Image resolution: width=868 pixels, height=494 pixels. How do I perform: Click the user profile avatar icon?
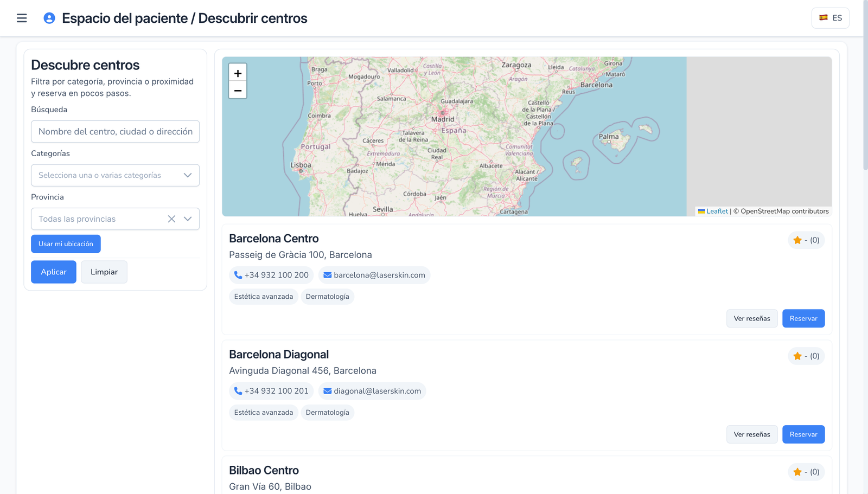tap(49, 18)
